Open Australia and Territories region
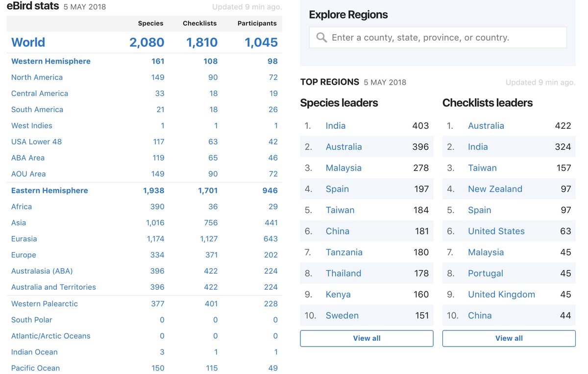 pyautogui.click(x=53, y=287)
